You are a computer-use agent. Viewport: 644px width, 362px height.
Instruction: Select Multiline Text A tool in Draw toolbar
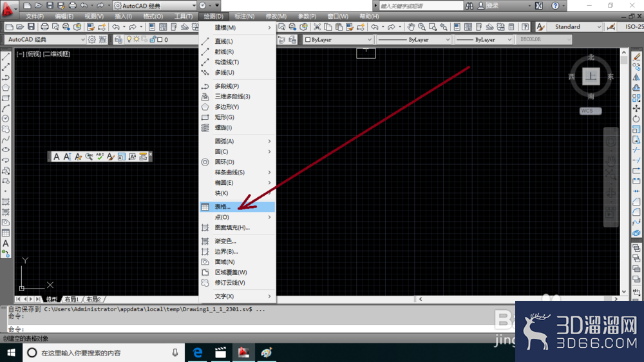(x=6, y=243)
